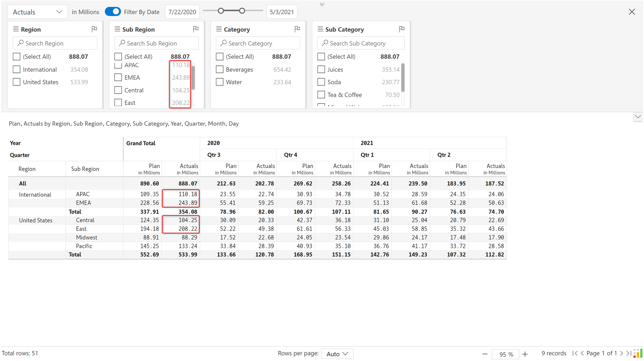Image resolution: width=644 pixels, height=361 pixels.
Task: Check the Soda sub category checkbox
Action: pyautogui.click(x=321, y=82)
